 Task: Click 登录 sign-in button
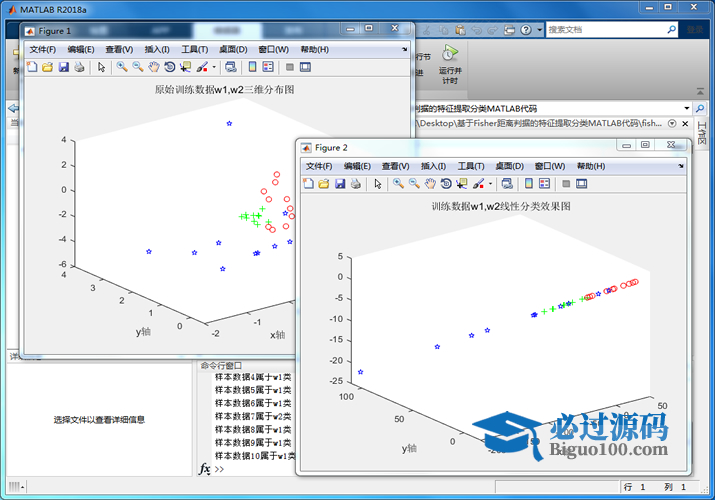[694, 30]
